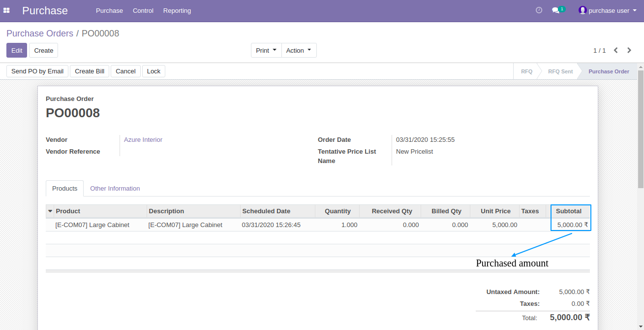This screenshot has width=644, height=330.
Task: Open the column options caret in table header
Action: tap(50, 211)
